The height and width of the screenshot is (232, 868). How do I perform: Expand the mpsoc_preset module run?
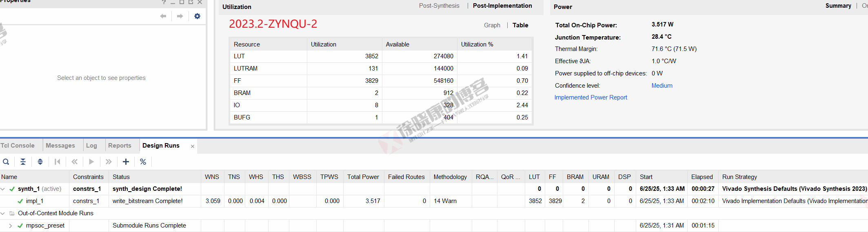click(x=11, y=225)
